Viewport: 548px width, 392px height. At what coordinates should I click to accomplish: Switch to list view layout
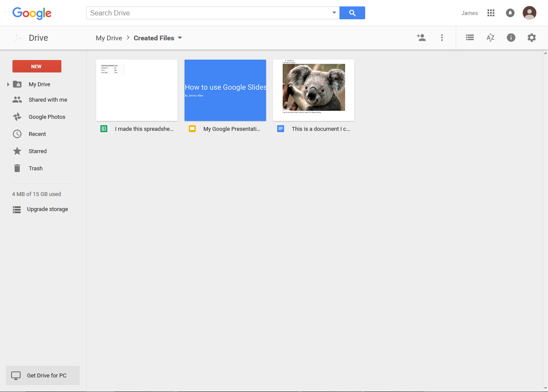pyautogui.click(x=470, y=38)
